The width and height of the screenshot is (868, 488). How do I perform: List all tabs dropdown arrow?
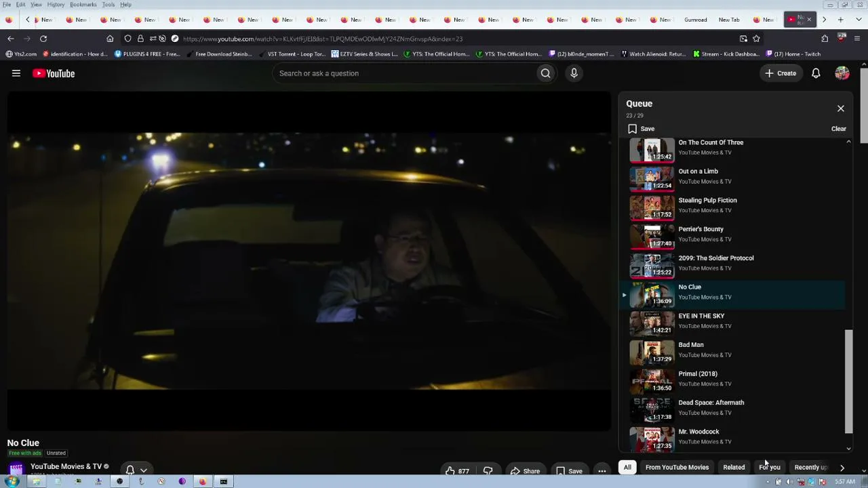[x=857, y=20]
